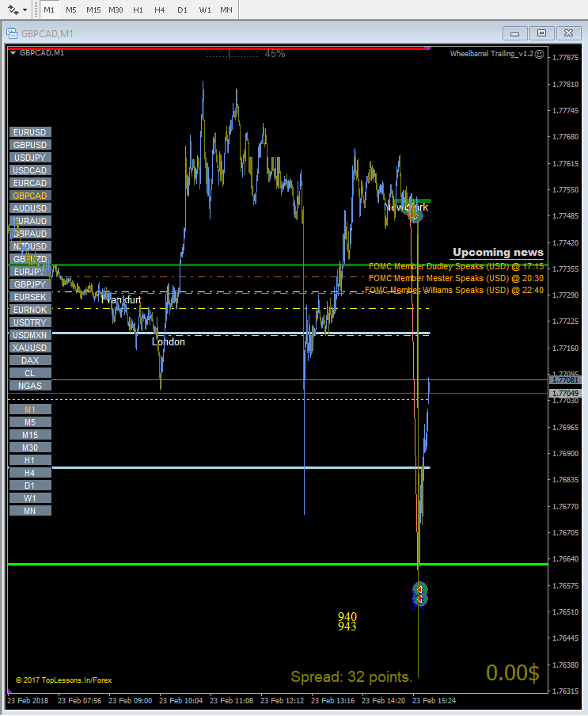Expand the GBPCAD,M1 triangle in chart corner
This screenshot has width=588, height=716.
point(13,53)
